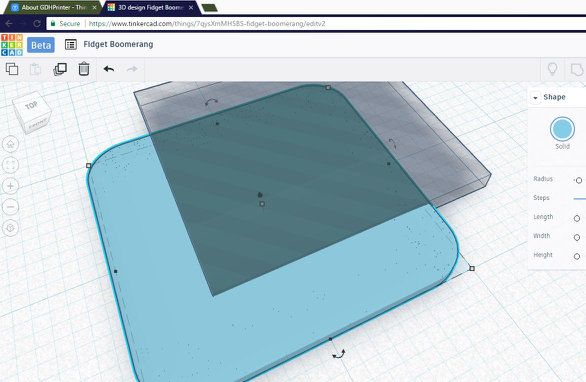Click the left corner resize handle of shape
Viewport: 586px width, 382px height.
pyautogui.click(x=89, y=165)
